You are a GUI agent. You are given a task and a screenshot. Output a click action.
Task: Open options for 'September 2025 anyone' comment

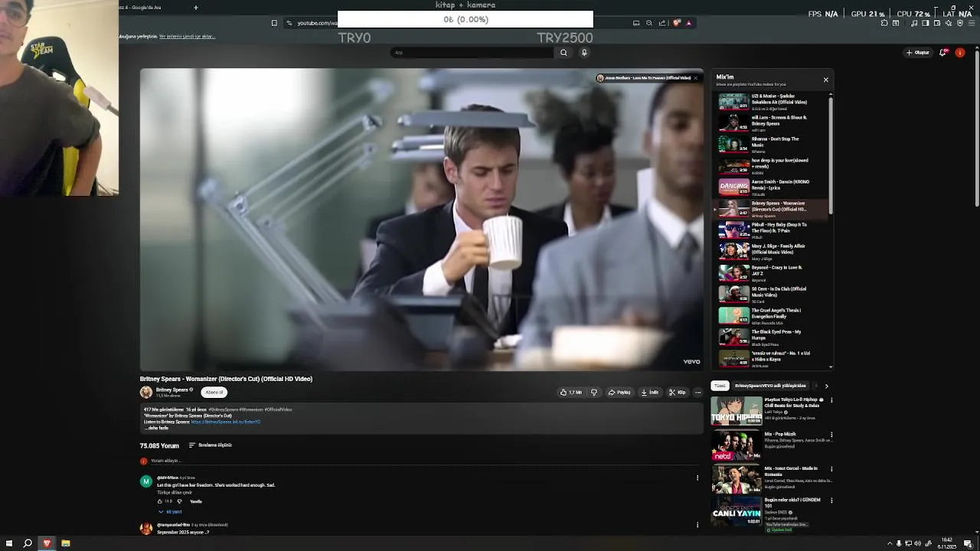(697, 525)
